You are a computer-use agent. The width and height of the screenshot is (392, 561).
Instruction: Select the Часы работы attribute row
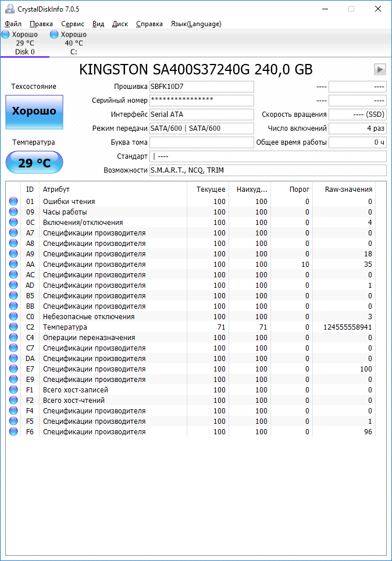point(191,212)
